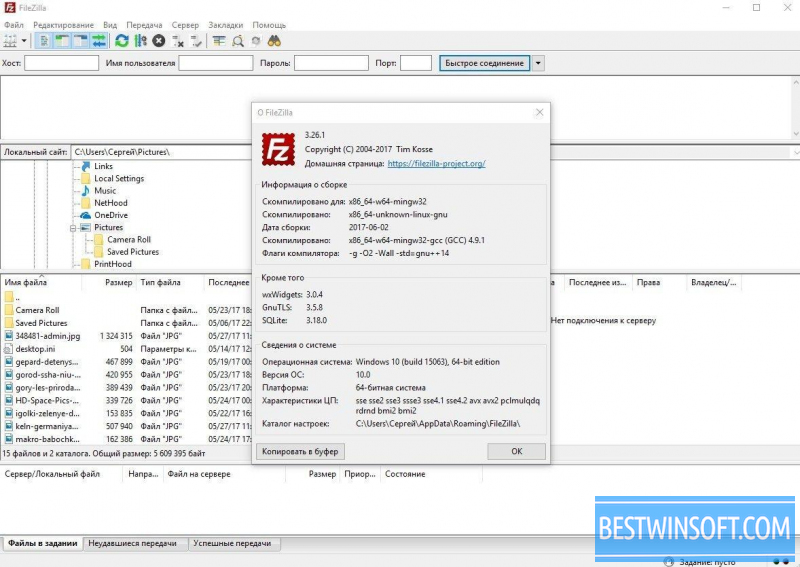Focus the Пароль input field
Screen dimensions: 800x567
point(331,63)
